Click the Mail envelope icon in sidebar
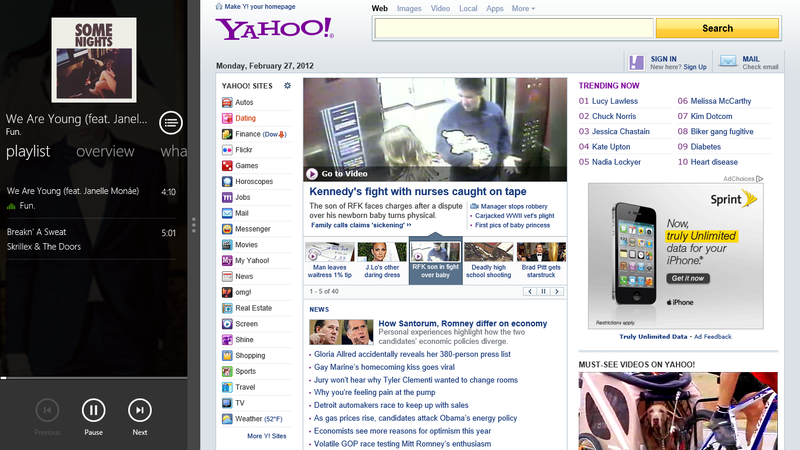The width and height of the screenshot is (800, 450). coord(227,213)
